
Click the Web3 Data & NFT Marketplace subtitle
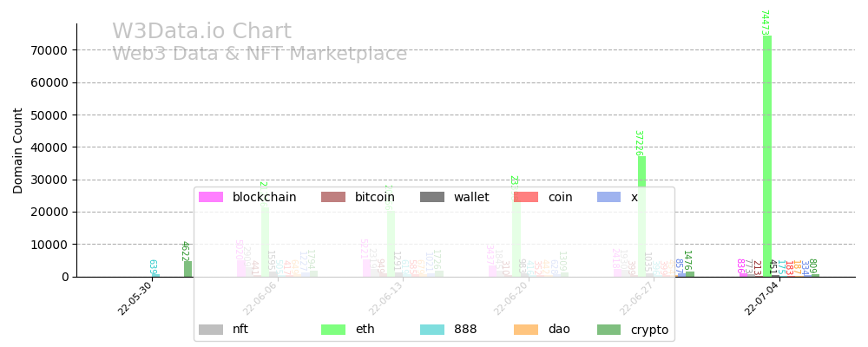point(260,54)
